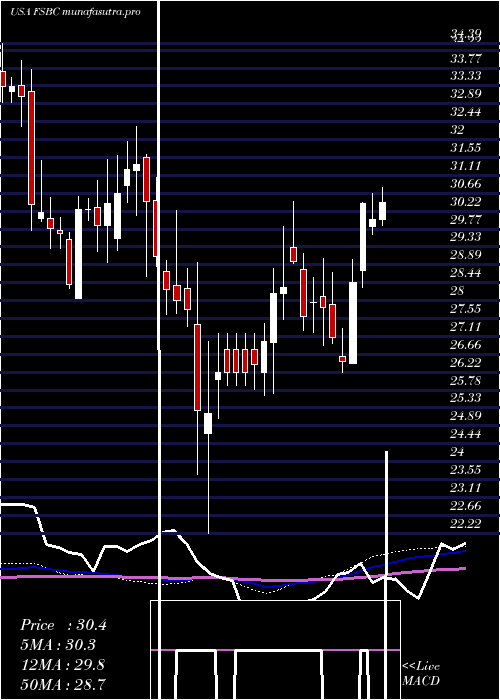Screen dimensions: 500x700
Task: Select the 24.44 price label
Action: point(466,434)
